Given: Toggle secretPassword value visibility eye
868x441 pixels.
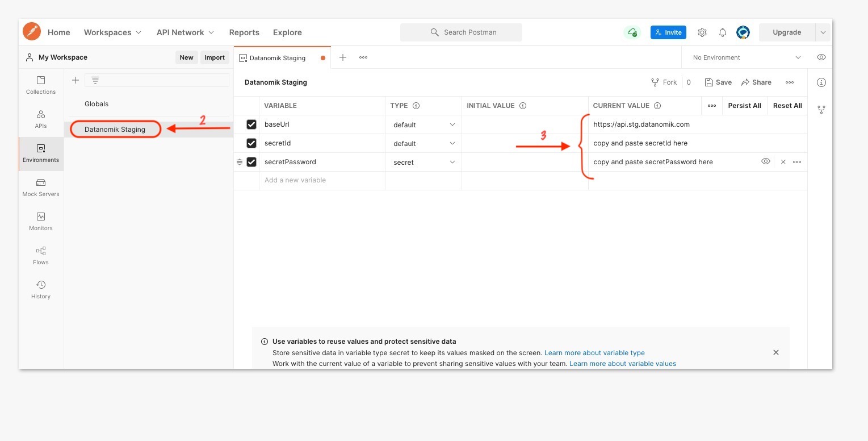Looking at the screenshot, I should tap(766, 162).
